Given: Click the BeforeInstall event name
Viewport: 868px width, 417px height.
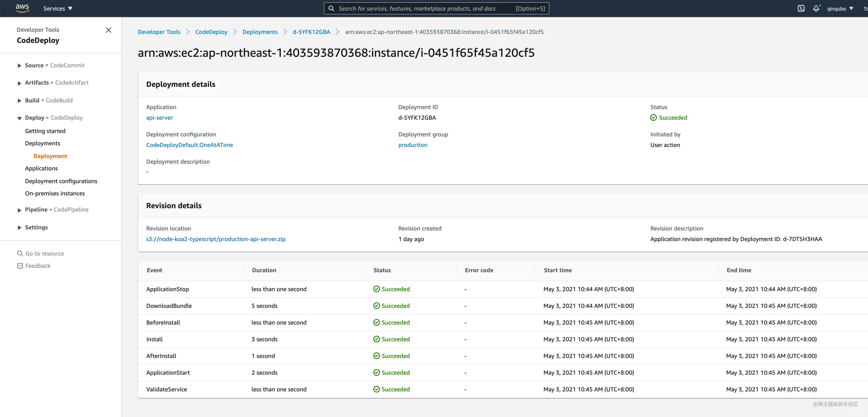Looking at the screenshot, I should [x=163, y=322].
